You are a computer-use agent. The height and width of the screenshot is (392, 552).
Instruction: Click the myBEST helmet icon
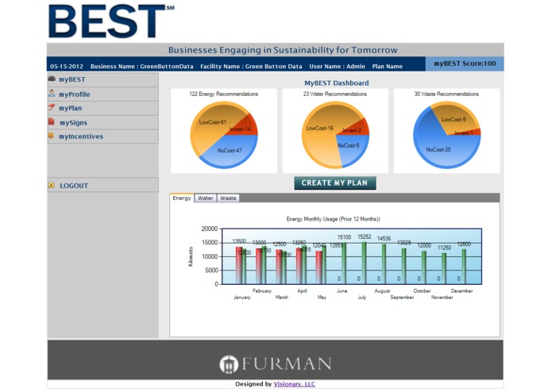click(52, 79)
